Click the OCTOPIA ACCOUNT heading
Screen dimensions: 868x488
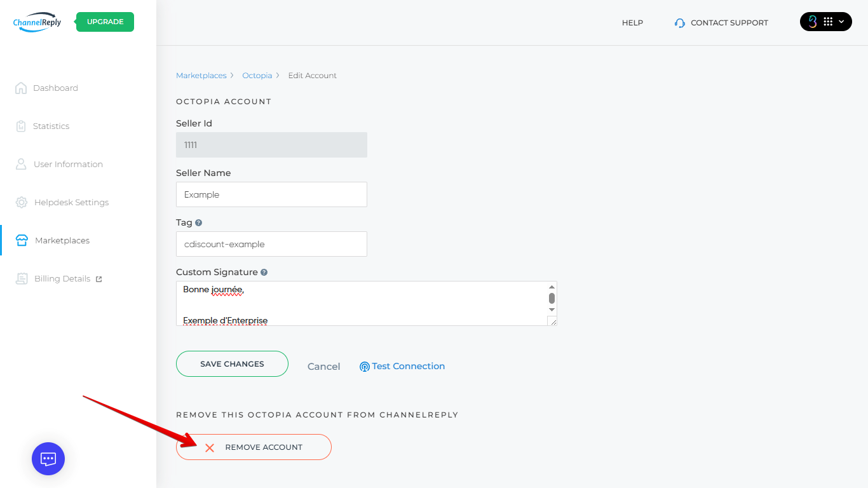tap(224, 102)
